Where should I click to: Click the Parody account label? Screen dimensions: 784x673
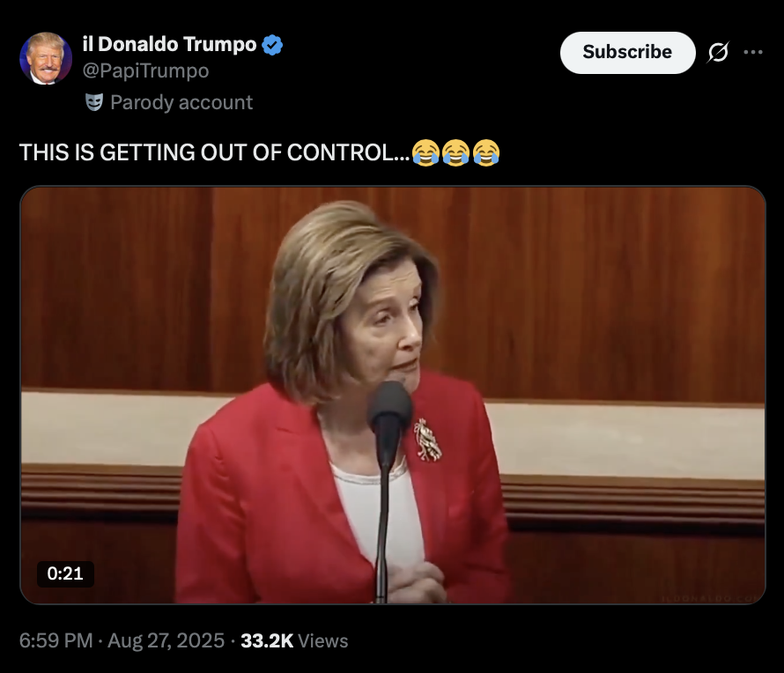pyautogui.click(x=181, y=102)
